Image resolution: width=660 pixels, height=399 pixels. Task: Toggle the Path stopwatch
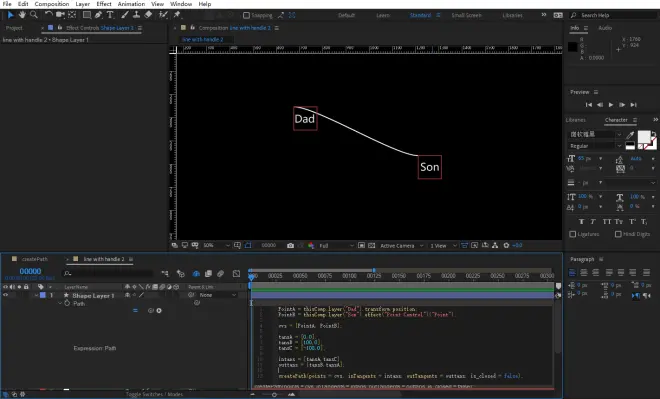67,303
